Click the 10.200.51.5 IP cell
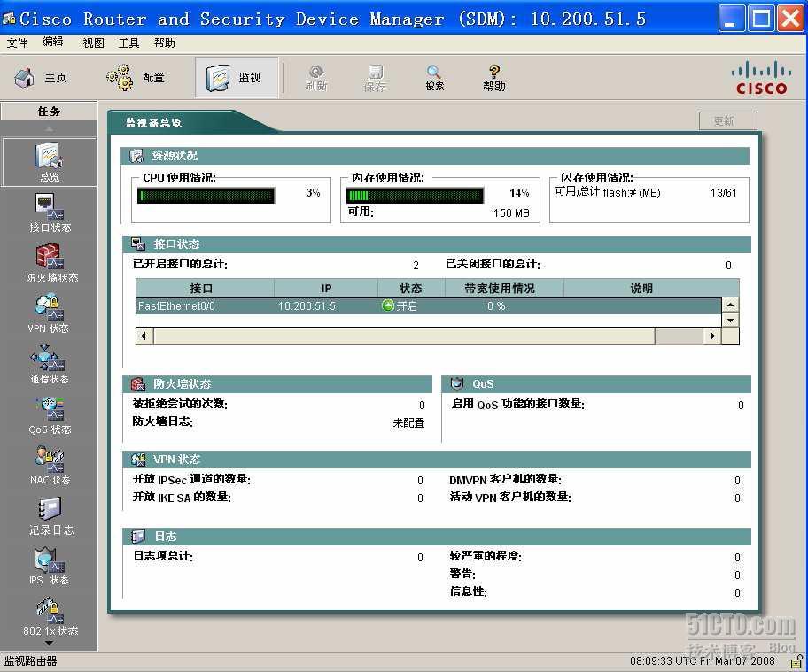 tap(307, 305)
